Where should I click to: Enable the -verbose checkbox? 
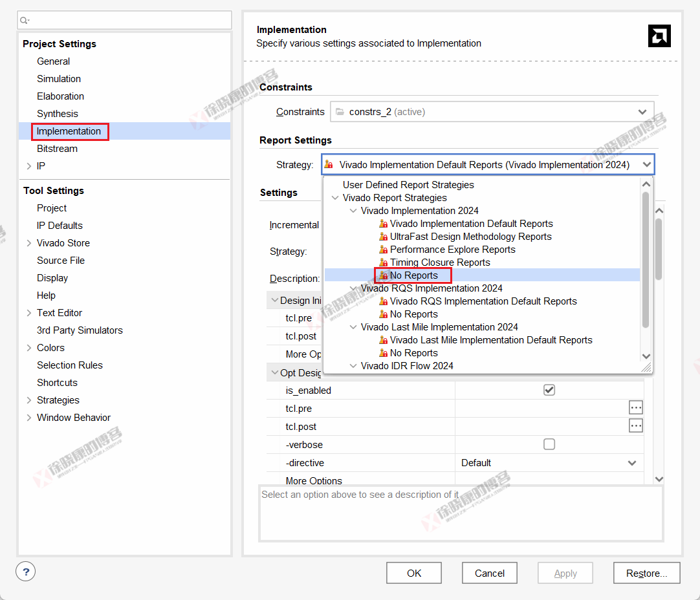(549, 444)
